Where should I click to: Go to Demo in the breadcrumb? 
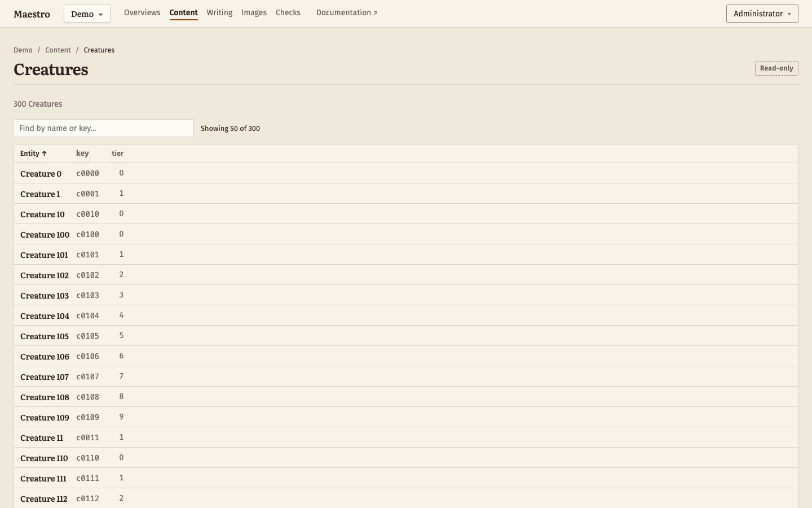point(23,50)
